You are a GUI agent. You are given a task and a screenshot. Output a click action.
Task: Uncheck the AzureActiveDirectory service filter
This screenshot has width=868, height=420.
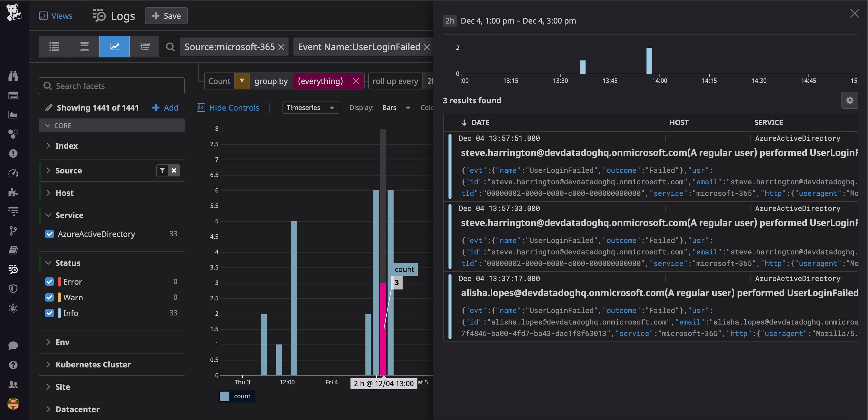click(x=49, y=234)
